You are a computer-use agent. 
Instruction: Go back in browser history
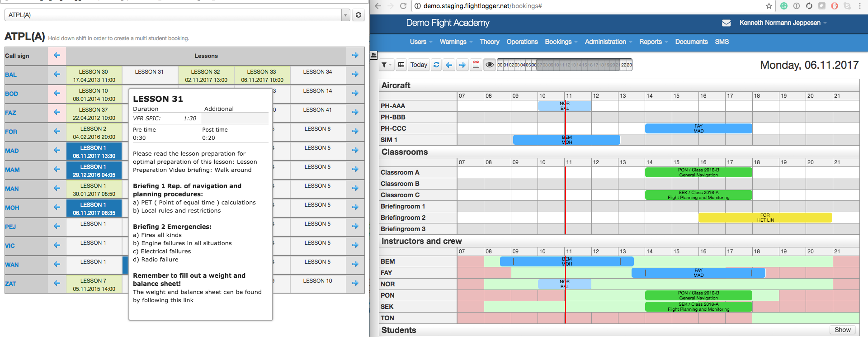tap(378, 6)
